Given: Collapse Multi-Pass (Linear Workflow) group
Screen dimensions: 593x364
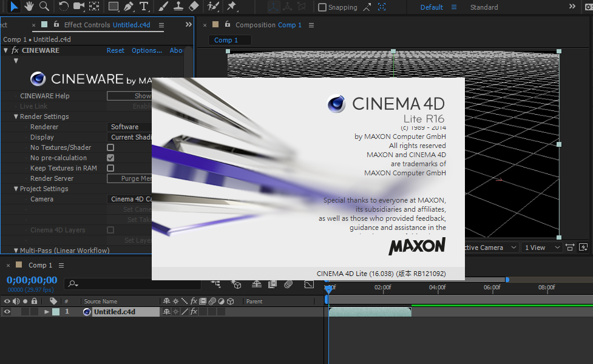Looking at the screenshot, I should click(16, 250).
